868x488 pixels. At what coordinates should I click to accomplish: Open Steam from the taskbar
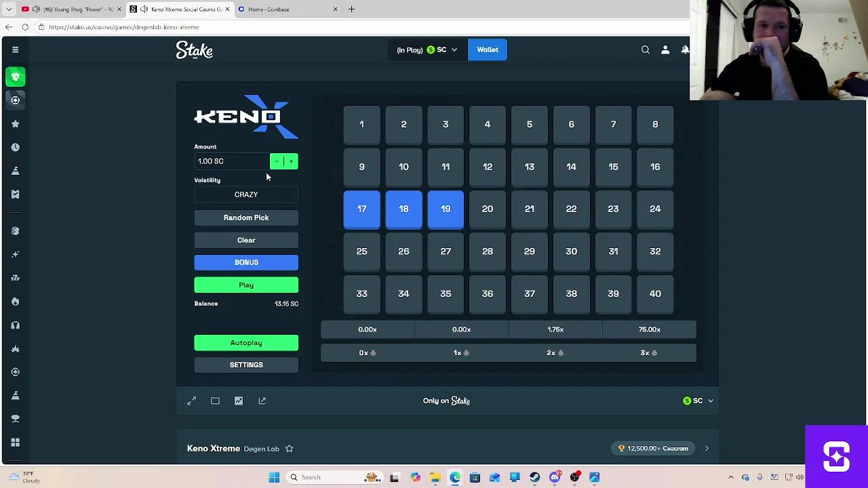click(534, 477)
